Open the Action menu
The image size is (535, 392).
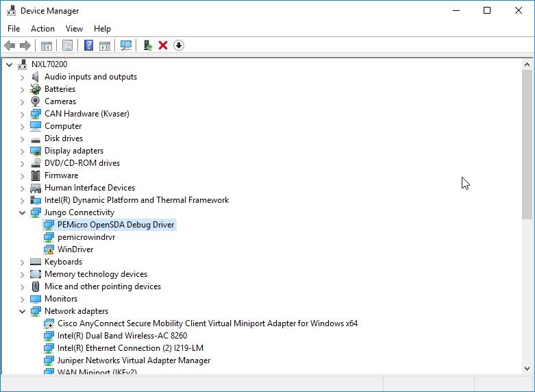tap(42, 29)
